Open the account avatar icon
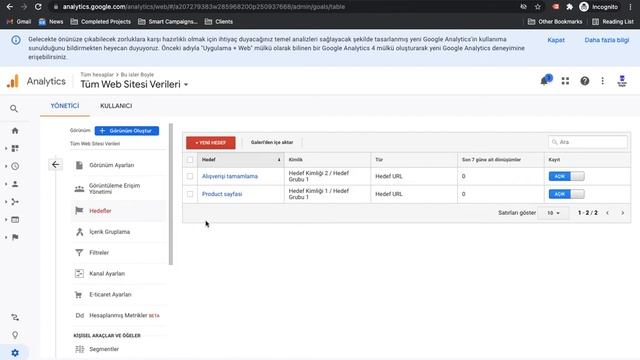The height and width of the screenshot is (360, 640). tap(622, 81)
